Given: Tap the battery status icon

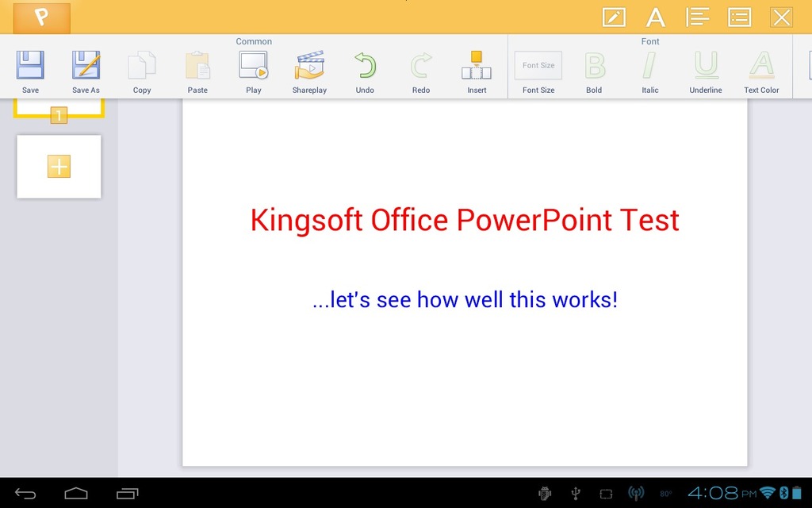Looking at the screenshot, I should (x=798, y=492).
